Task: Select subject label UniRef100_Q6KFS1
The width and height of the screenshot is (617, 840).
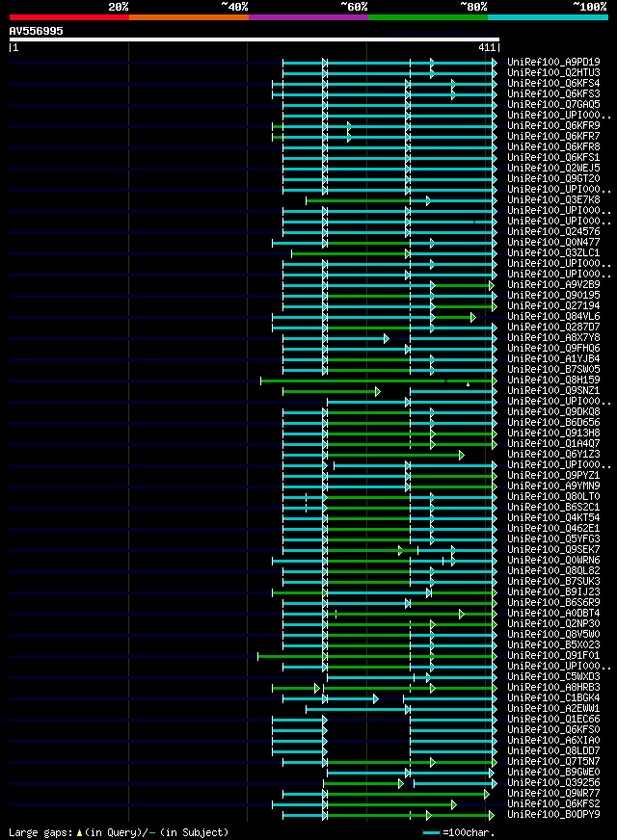Action: click(553, 158)
